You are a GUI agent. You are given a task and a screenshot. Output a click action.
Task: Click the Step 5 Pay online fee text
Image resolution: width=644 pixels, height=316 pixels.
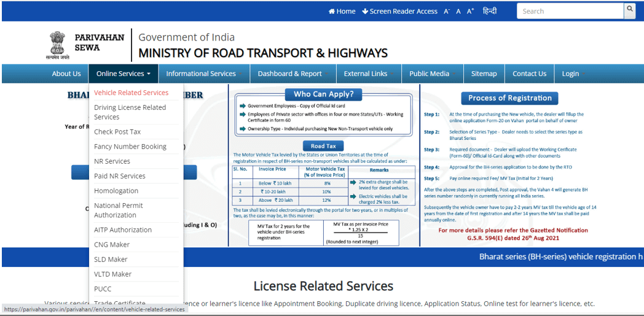[501, 179]
